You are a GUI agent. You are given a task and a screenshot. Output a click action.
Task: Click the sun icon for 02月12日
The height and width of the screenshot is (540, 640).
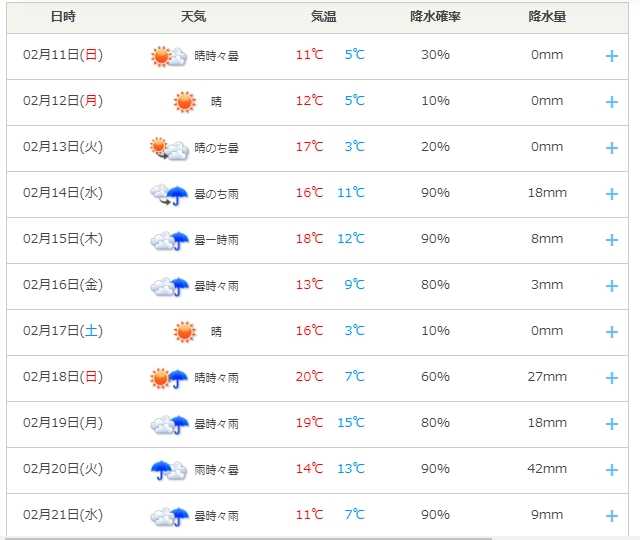(184, 102)
